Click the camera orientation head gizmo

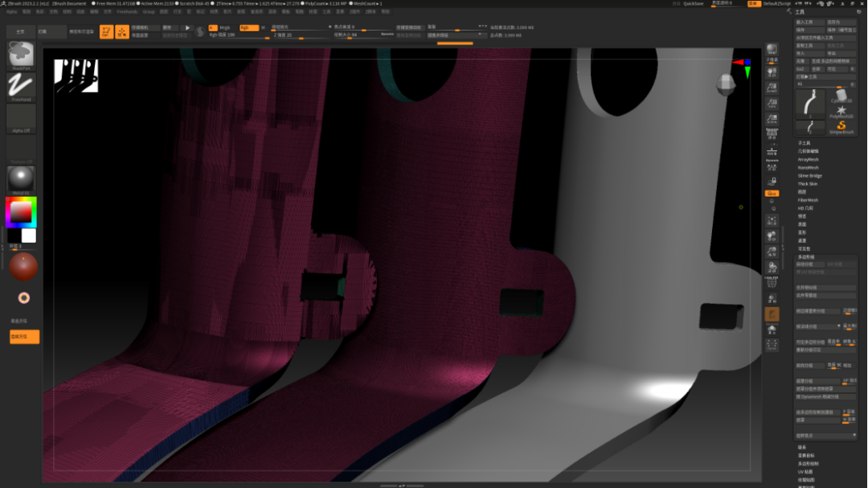726,84
